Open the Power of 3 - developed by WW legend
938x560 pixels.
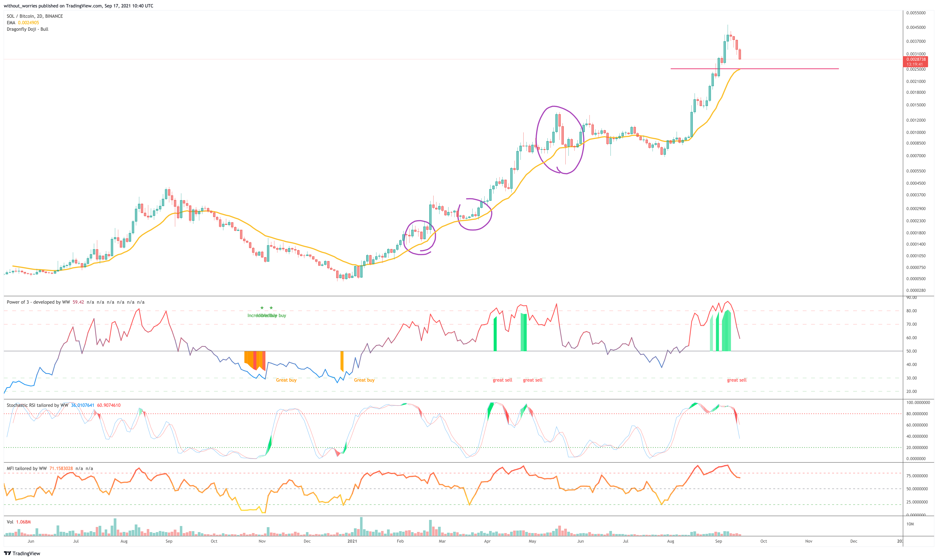tap(38, 302)
